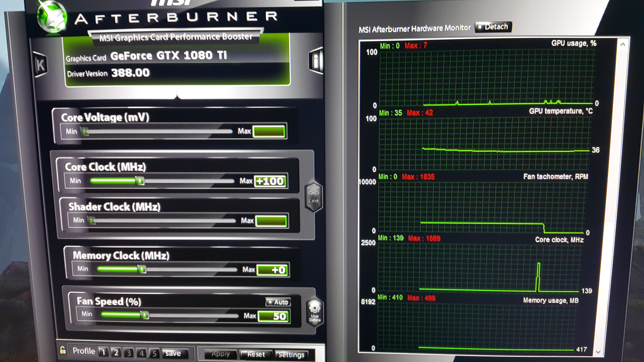The image size is (644, 362).
Task: Select Profile slot 2
Action: coord(116,353)
